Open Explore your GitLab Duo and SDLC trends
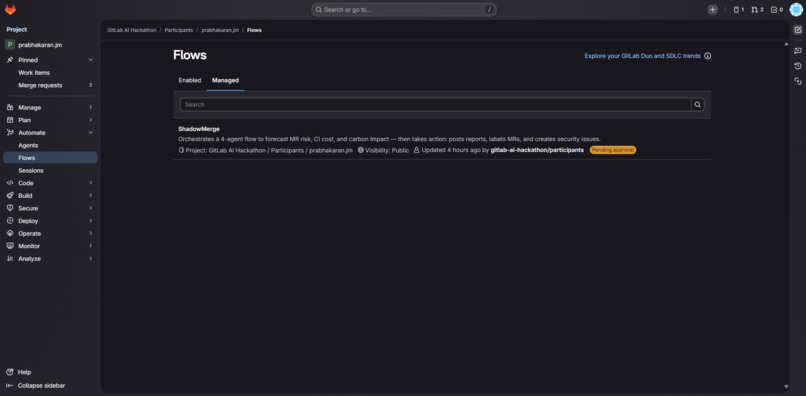The height and width of the screenshot is (396, 806). [x=642, y=56]
